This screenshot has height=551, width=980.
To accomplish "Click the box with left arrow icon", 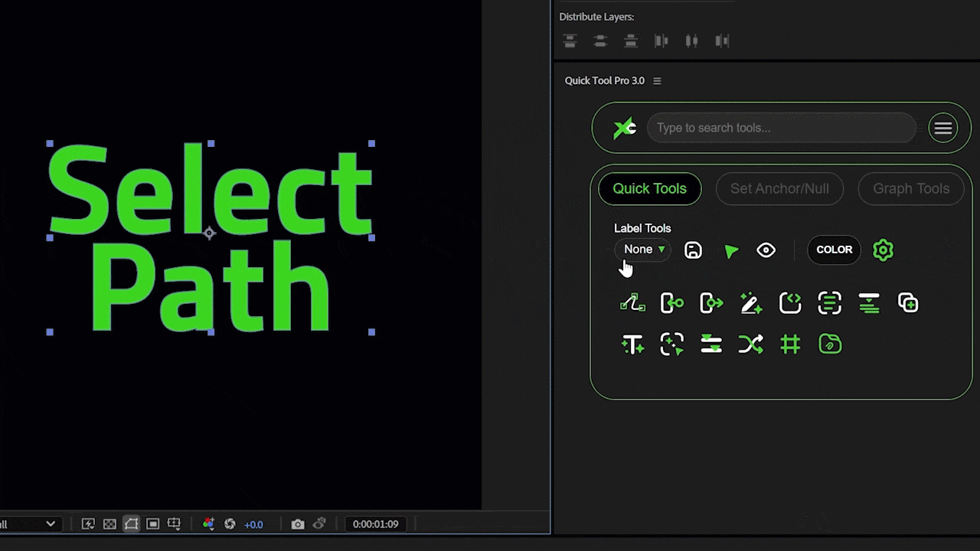I will (x=671, y=303).
